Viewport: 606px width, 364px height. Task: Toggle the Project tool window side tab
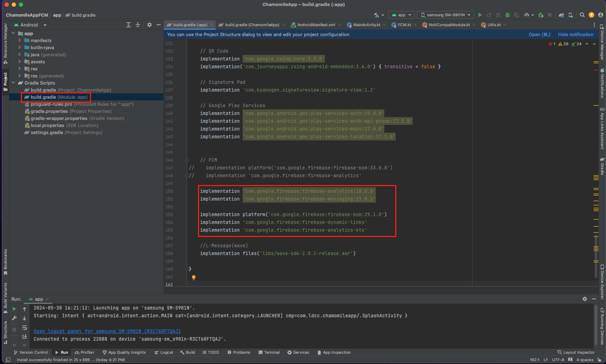click(x=5, y=81)
